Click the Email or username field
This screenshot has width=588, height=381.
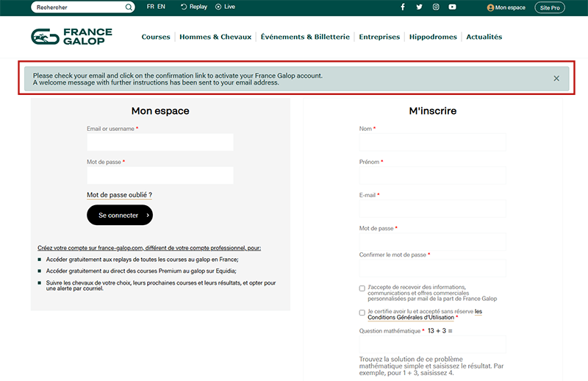coord(159,142)
